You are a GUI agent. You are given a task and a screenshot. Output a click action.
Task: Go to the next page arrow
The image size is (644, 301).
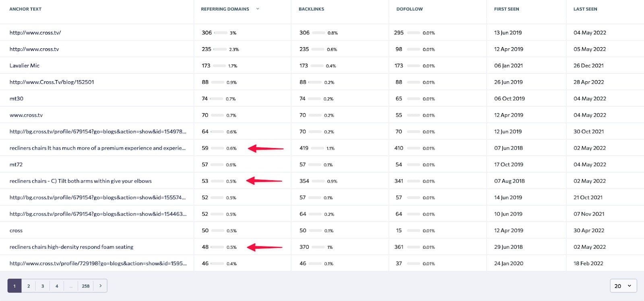(100, 286)
